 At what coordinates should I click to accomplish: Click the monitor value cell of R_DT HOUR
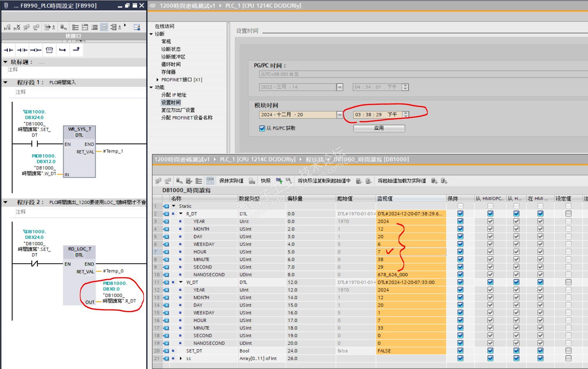click(x=411, y=252)
